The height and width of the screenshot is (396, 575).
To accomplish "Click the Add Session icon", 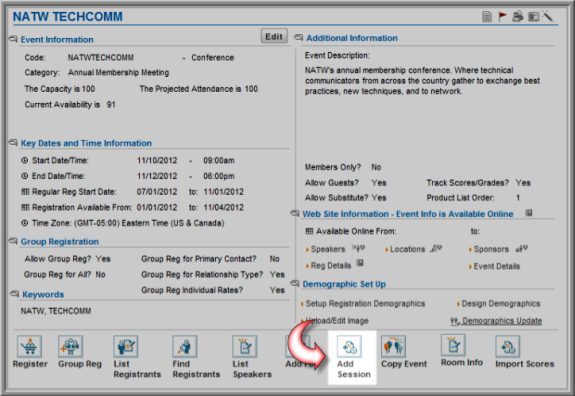I will (349, 346).
